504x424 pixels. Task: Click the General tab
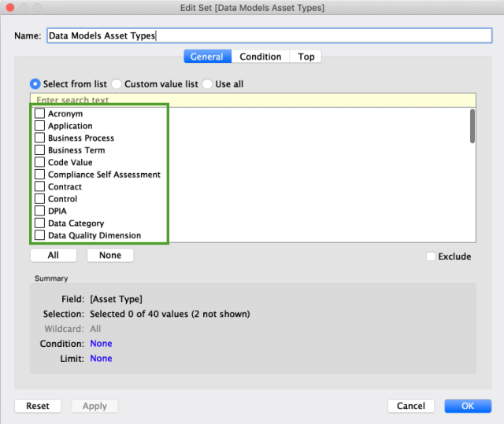(206, 57)
